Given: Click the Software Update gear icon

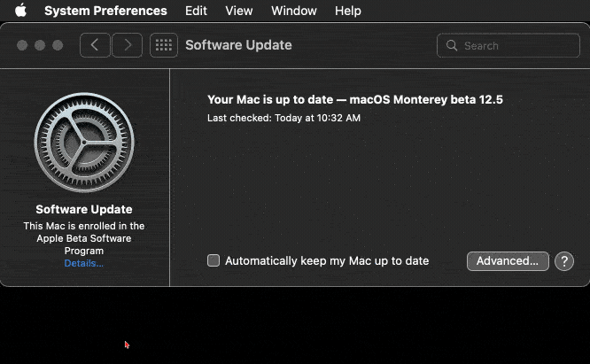Looking at the screenshot, I should (84, 143).
